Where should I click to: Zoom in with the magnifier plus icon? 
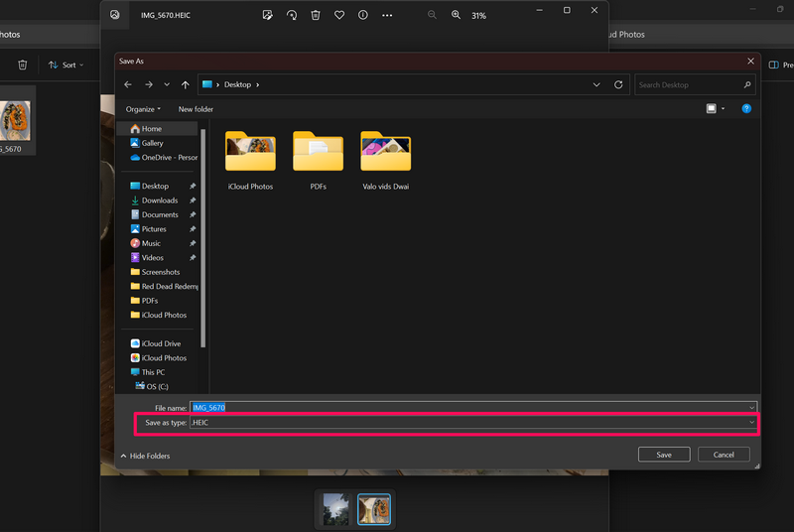pos(456,15)
